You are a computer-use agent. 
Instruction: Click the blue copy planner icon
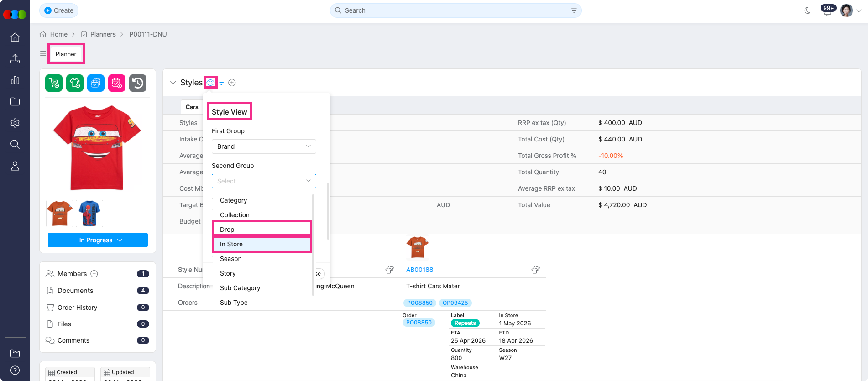[x=96, y=83]
